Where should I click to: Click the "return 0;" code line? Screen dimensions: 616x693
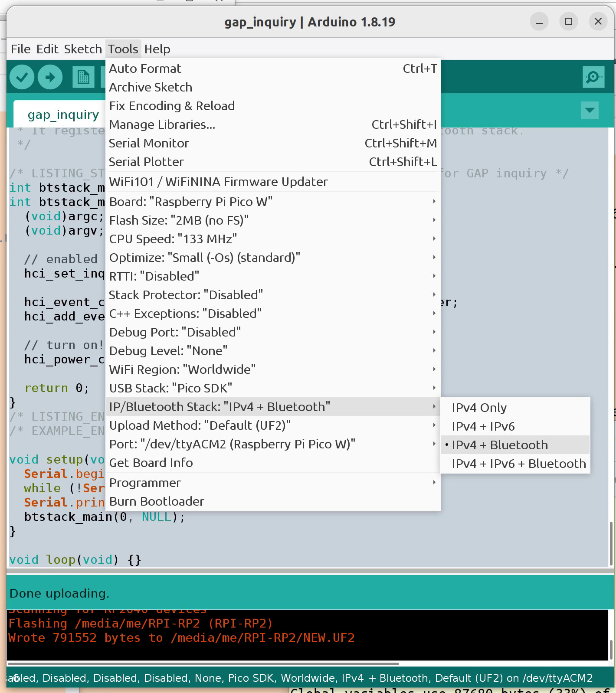[x=57, y=388]
